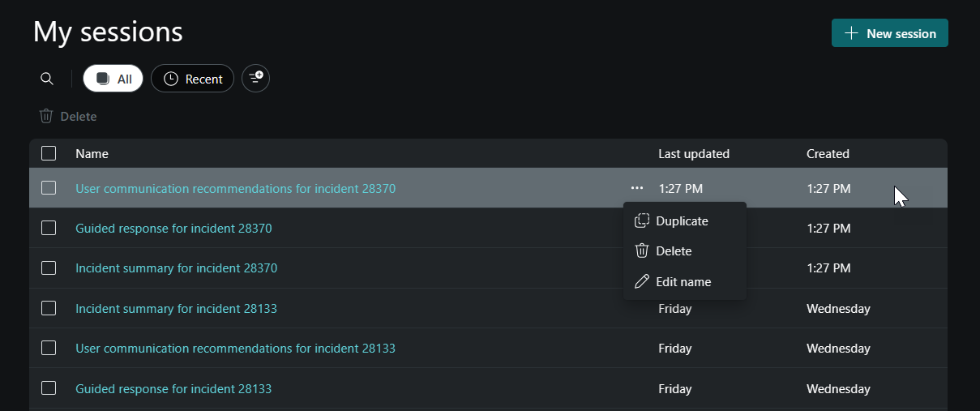This screenshot has width=980, height=411.
Task: Check the Guided response for incident 28370 row
Action: point(49,228)
